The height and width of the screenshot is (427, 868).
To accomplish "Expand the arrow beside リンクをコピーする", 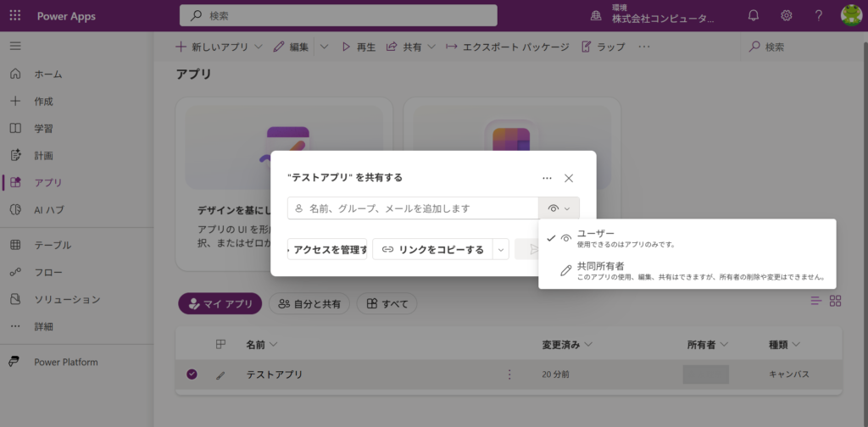I will tap(500, 249).
